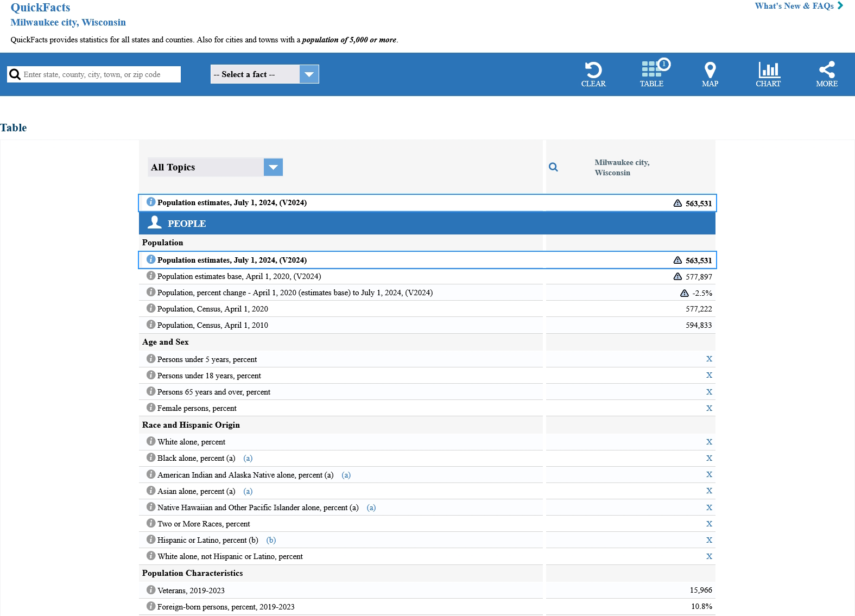Click info icon for Foreign-born persons, percent

coord(151,606)
